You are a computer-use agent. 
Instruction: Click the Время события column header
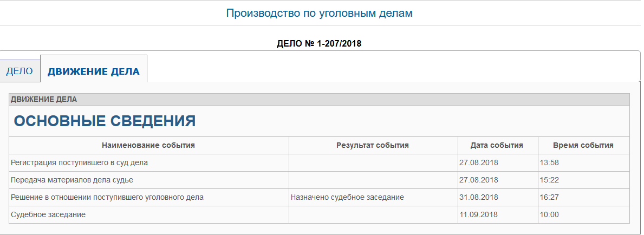tap(583, 145)
